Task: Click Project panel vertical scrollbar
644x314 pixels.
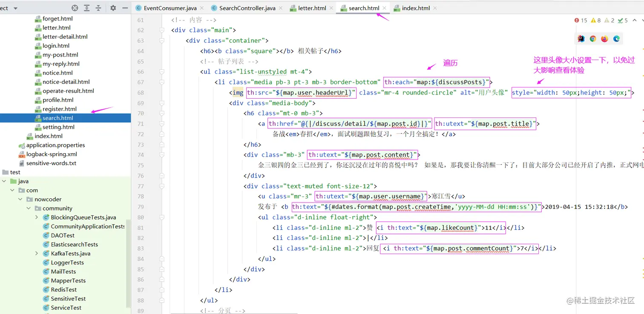Action: (x=129, y=263)
